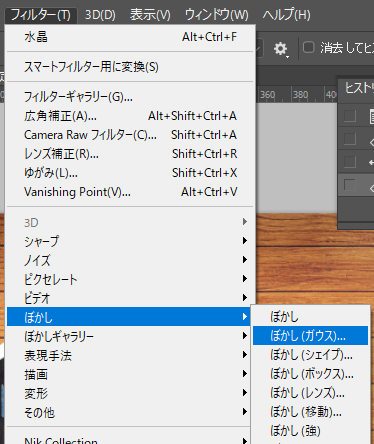
Task: Expand the ビデオ submenu
Action: point(130,298)
